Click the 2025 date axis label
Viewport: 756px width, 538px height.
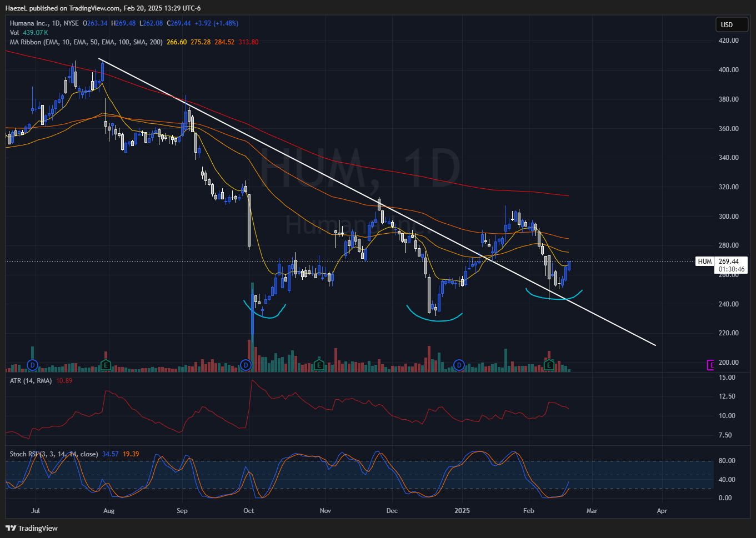pos(462,511)
